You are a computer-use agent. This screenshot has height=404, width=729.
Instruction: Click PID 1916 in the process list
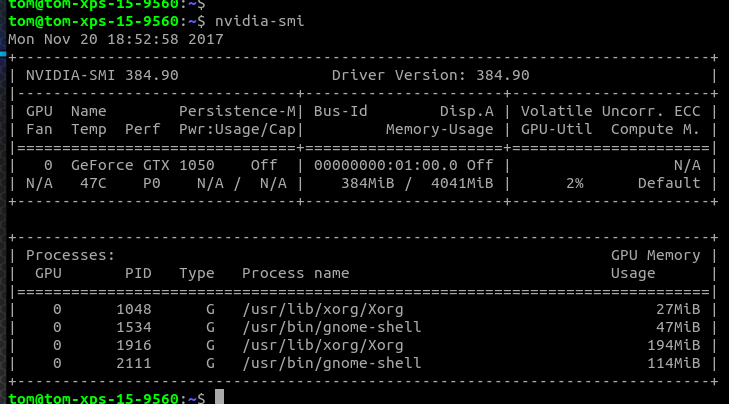[133, 345]
